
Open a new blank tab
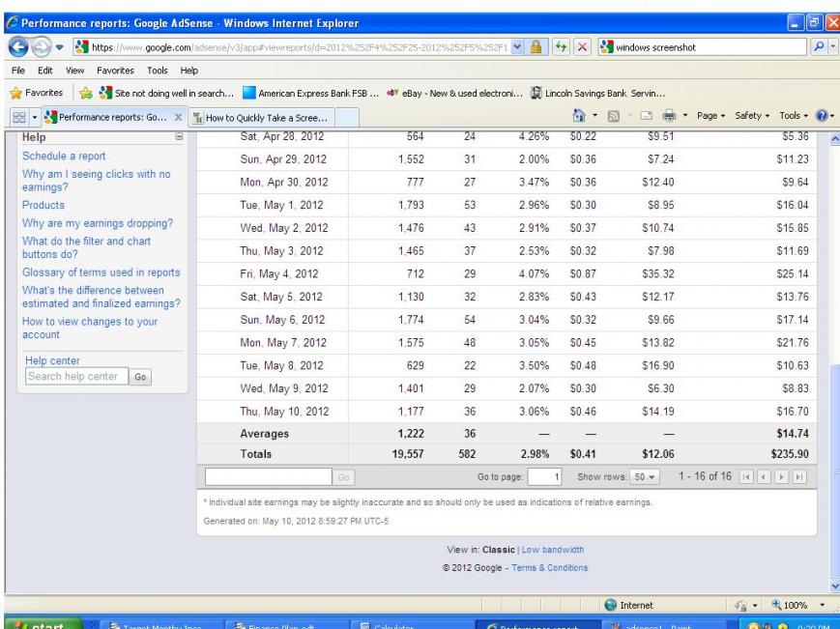[x=347, y=117]
